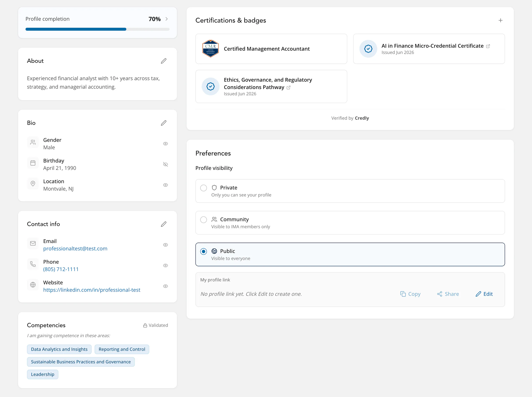Open AI in Finance certificate external link icon
This screenshot has height=397, width=532.
pos(488,46)
